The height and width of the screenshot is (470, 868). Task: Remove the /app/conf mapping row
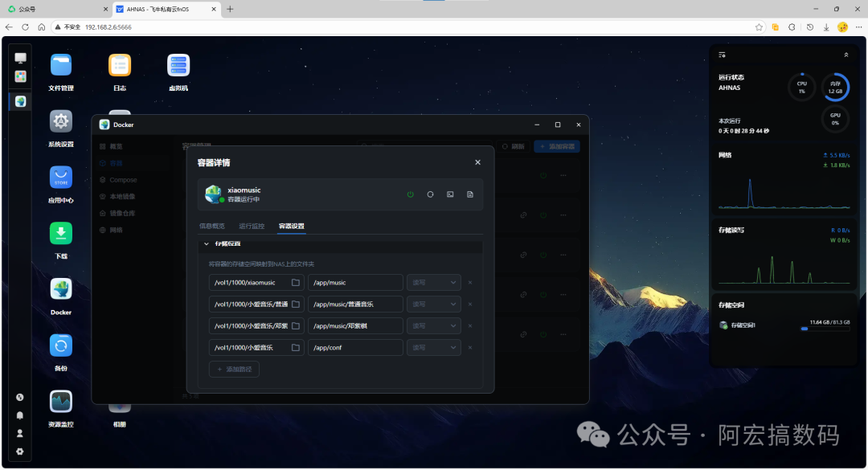tap(470, 348)
